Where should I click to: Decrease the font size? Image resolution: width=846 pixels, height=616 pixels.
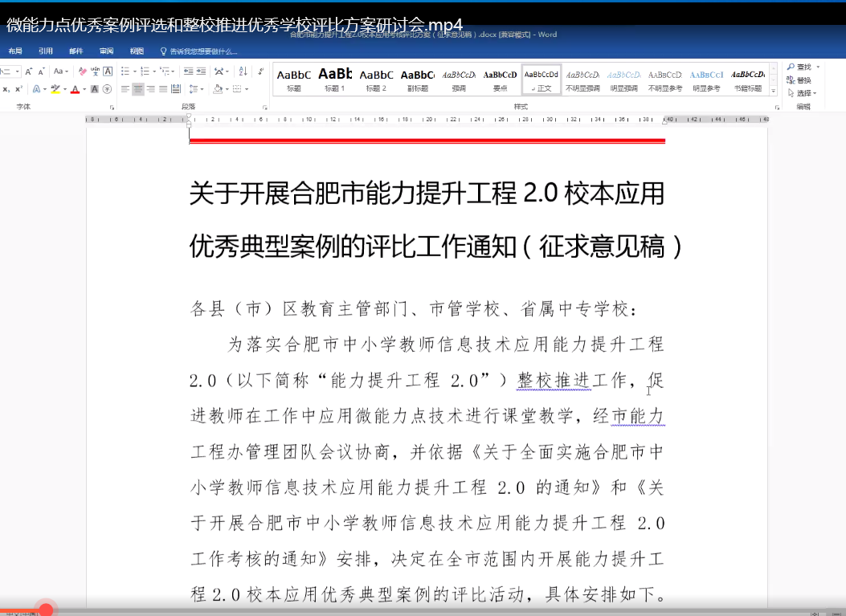click(41, 71)
